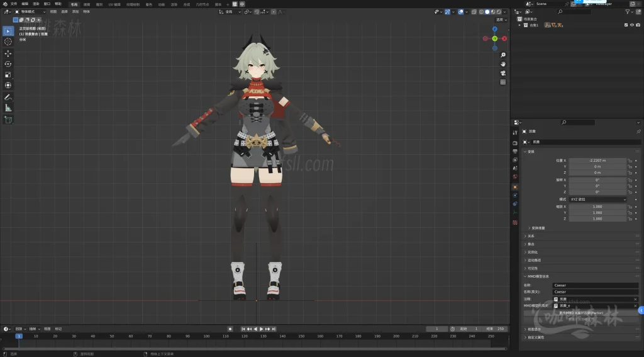
Task: Open the rotation mode XYZ dropdown
Action: coord(598,200)
